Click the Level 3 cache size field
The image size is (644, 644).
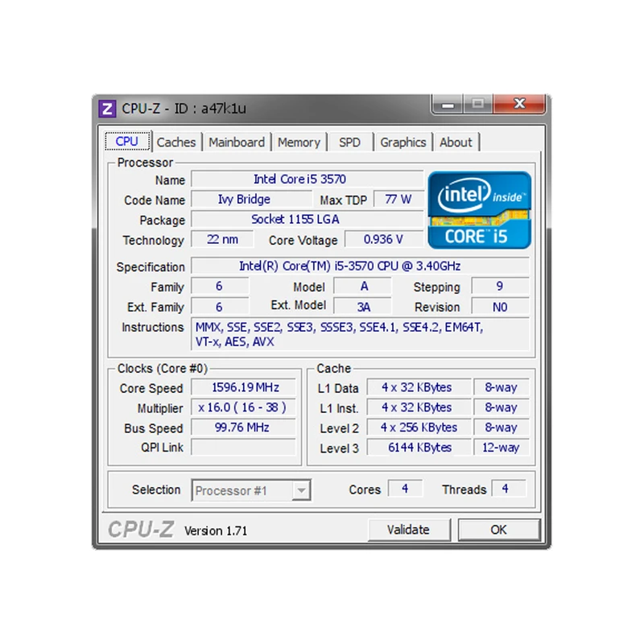pos(419,448)
